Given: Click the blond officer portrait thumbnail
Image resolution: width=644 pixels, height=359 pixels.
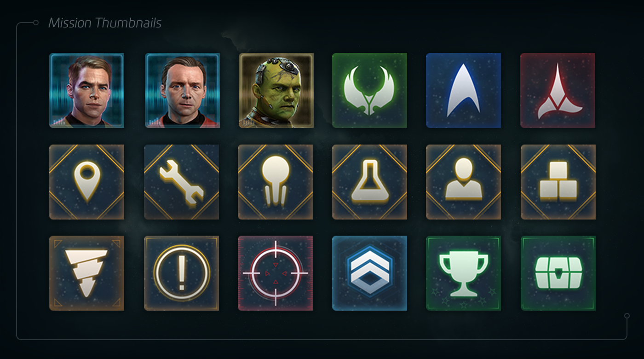Looking at the screenshot, I should point(87,91).
